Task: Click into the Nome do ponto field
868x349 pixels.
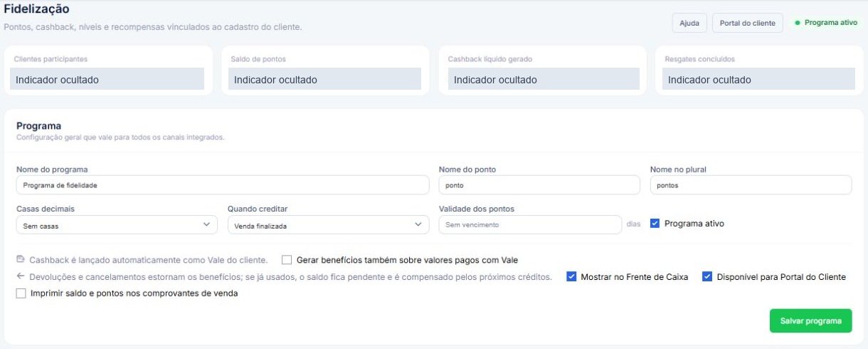Action: 539,184
